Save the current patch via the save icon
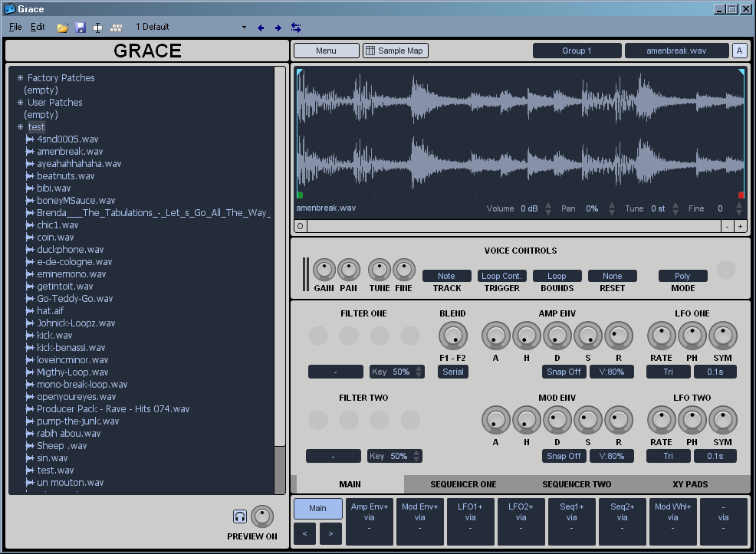Image resolution: width=756 pixels, height=554 pixels. [80, 26]
